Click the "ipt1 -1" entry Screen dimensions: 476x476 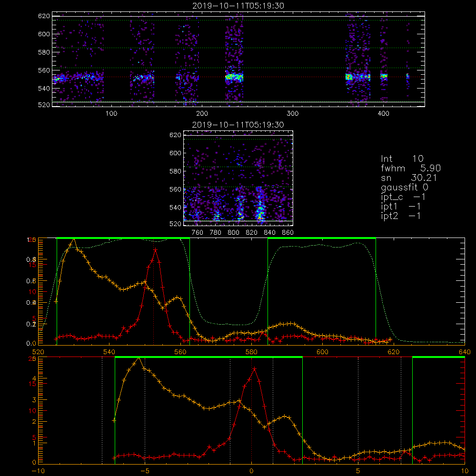[401, 207]
